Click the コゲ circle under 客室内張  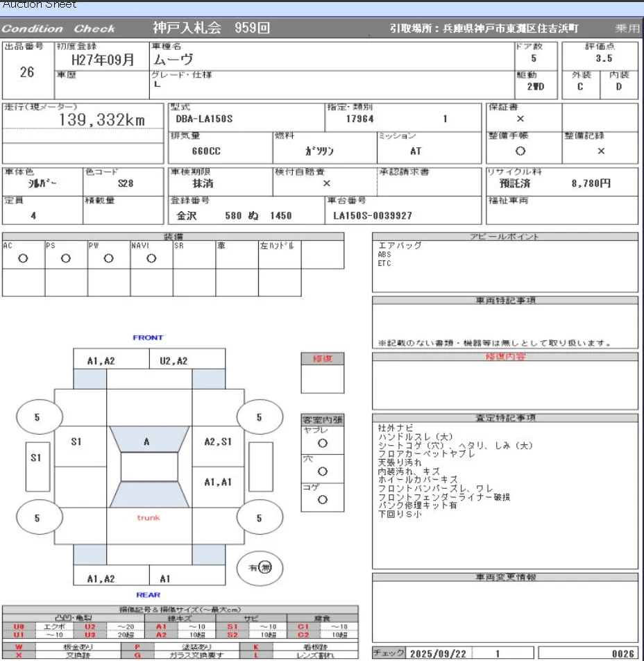pyautogui.click(x=322, y=500)
